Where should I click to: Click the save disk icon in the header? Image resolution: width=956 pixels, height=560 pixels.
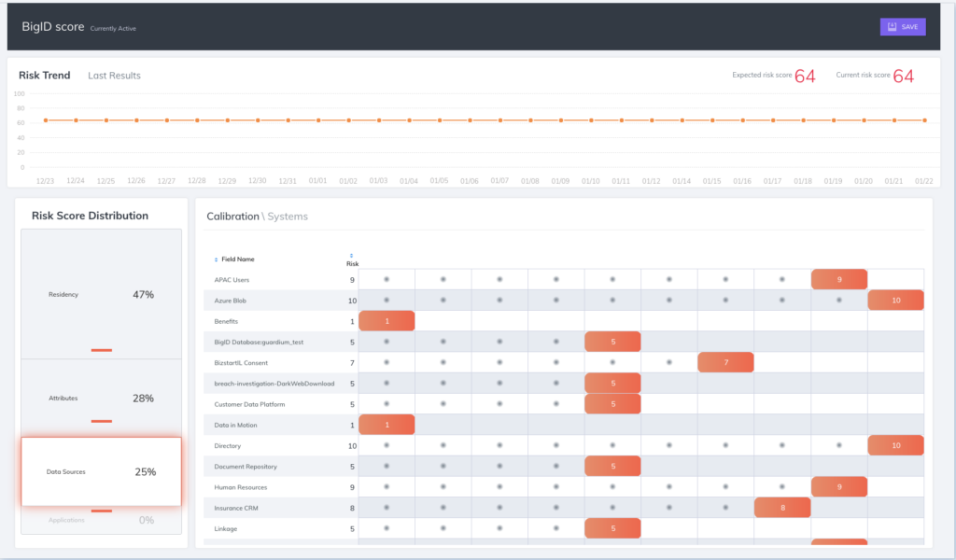coord(892,27)
